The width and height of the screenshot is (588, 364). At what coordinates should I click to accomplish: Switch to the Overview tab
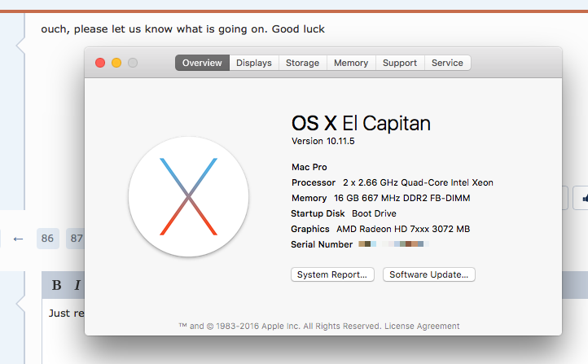[202, 63]
